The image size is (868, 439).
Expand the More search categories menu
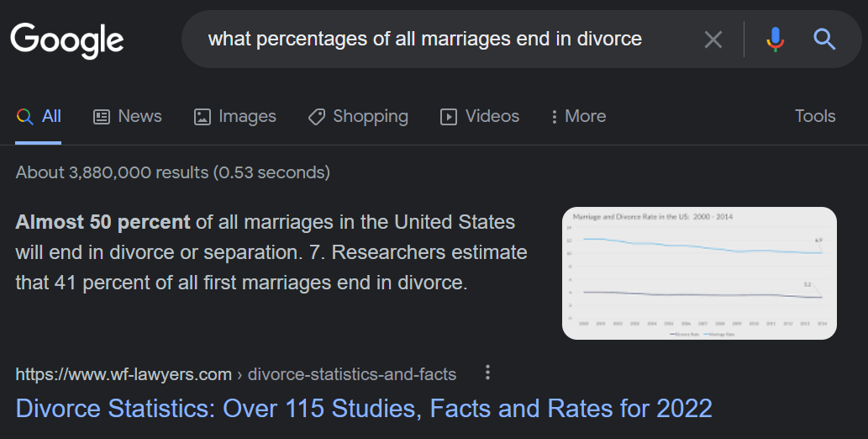[x=577, y=117]
